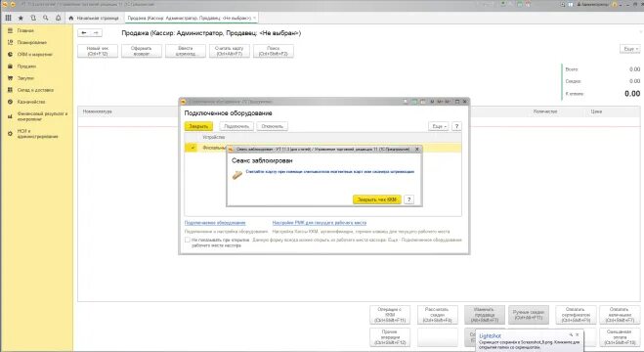Open the Подключаемое оборудование link
The width and height of the screenshot is (644, 352).
tap(215, 223)
